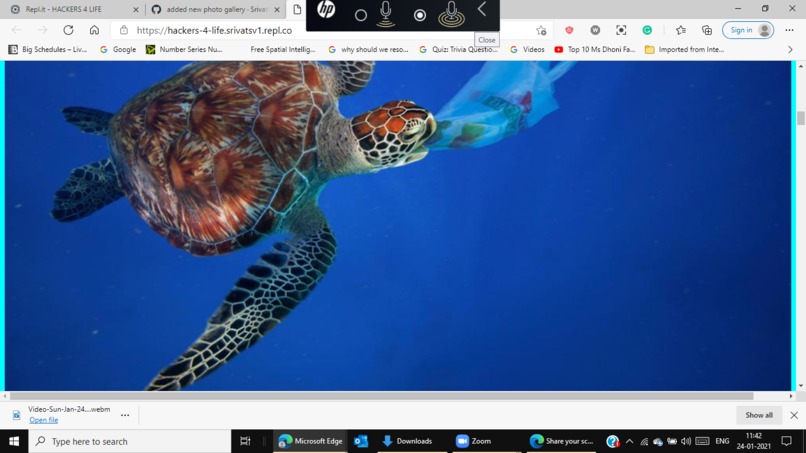806x453 pixels.
Task: Open the Edge Settings and more menu
Action: tap(790, 30)
